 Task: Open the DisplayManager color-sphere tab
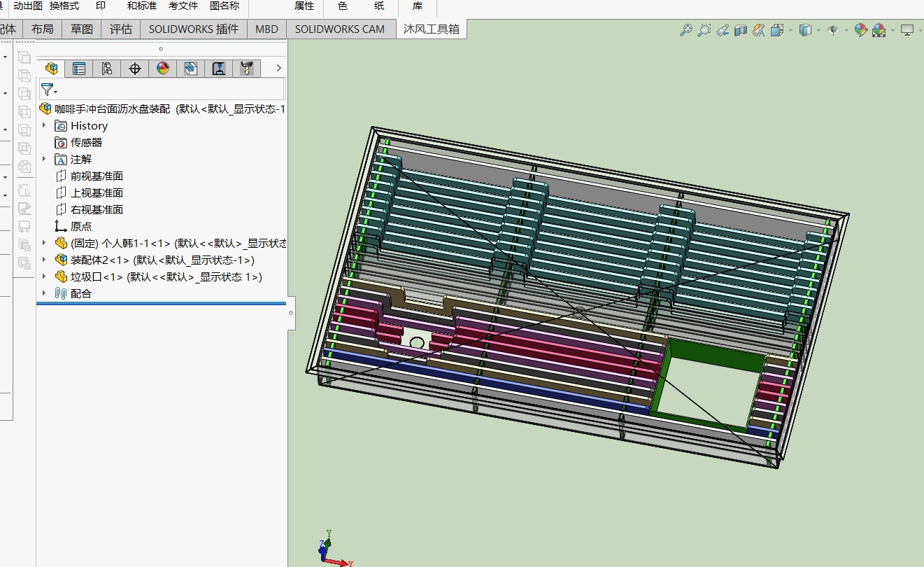[163, 68]
